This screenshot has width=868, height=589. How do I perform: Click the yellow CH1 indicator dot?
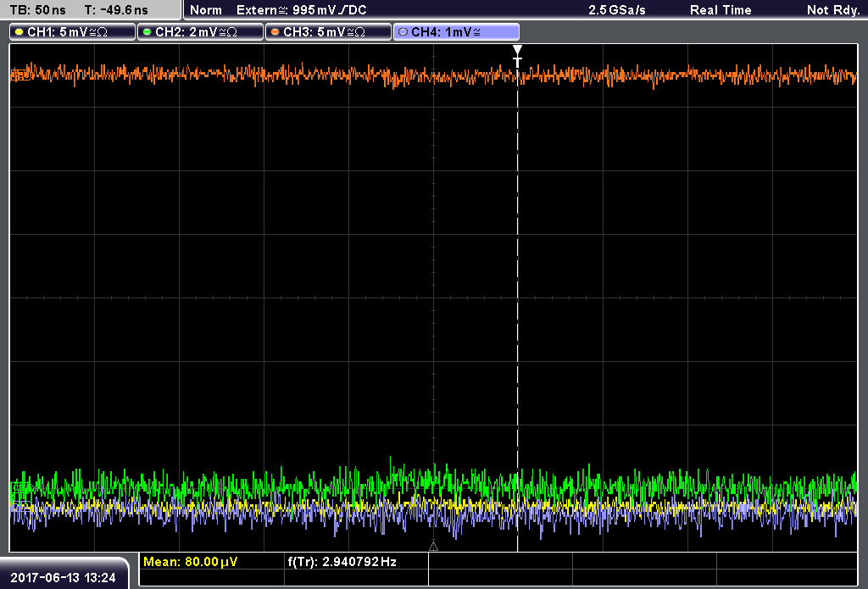(x=19, y=32)
